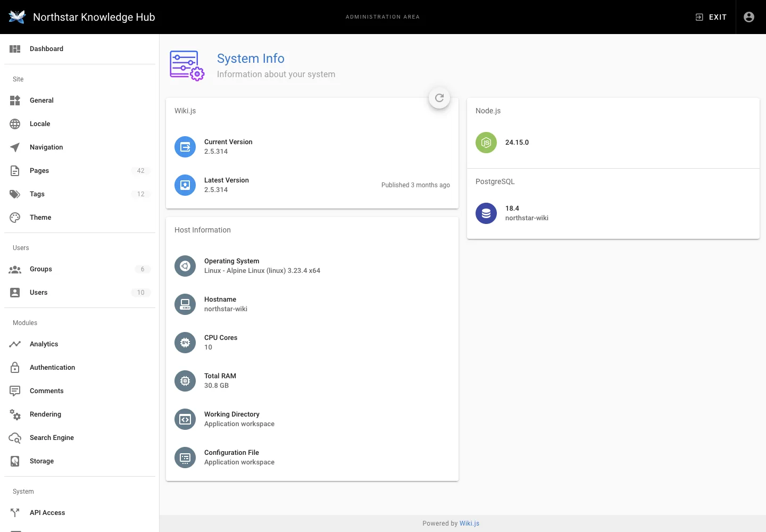Click the Rendering gears icon

click(x=15, y=414)
